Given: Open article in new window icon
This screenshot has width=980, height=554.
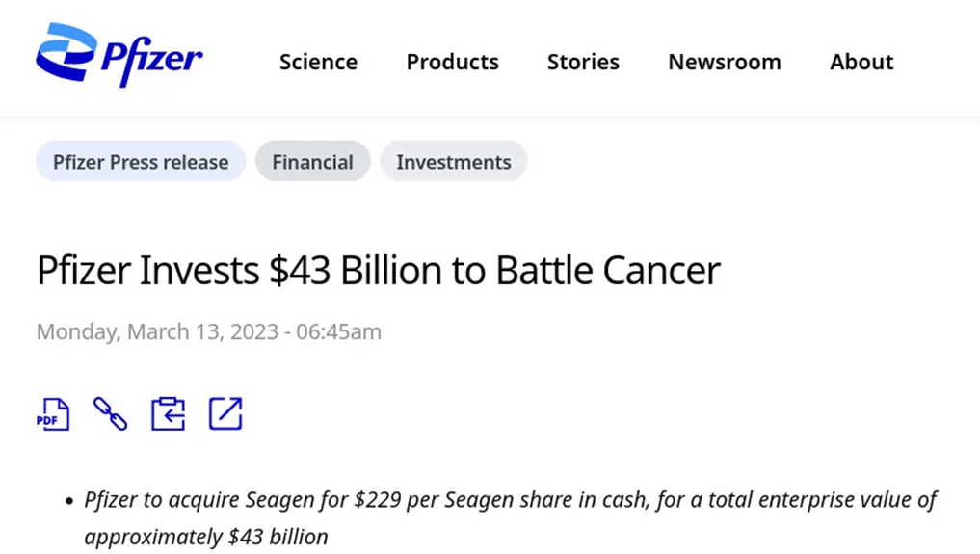Looking at the screenshot, I should pyautogui.click(x=225, y=413).
